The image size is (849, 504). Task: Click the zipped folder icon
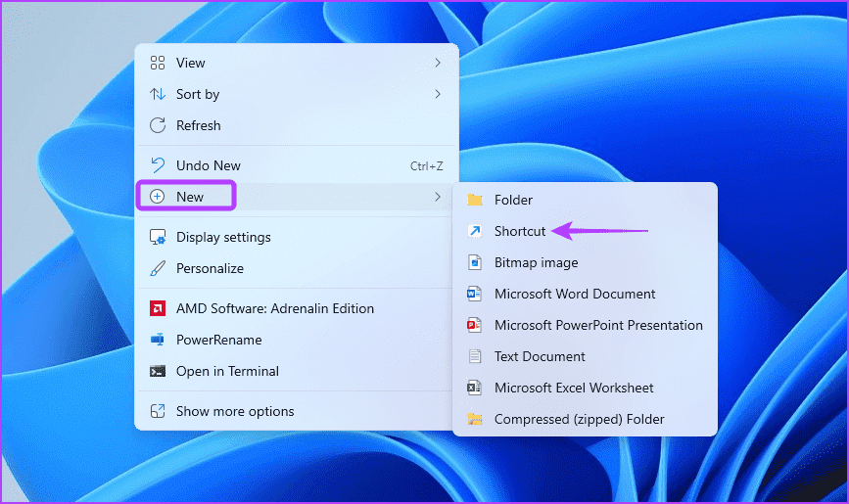point(475,419)
